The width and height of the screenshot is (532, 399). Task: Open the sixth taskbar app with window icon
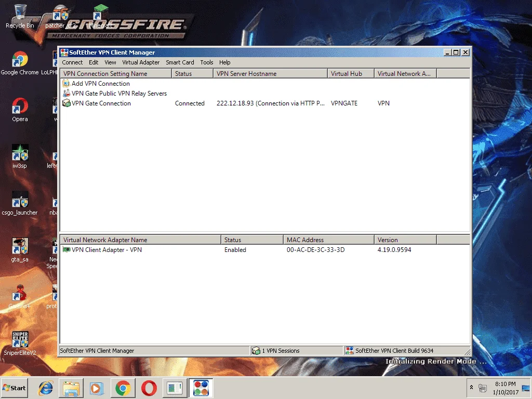coord(175,388)
